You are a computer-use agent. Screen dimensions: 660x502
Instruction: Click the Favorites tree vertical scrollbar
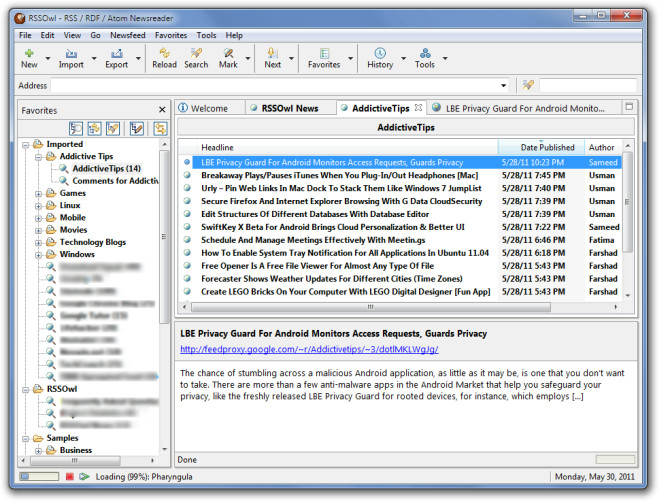pyautogui.click(x=164, y=236)
